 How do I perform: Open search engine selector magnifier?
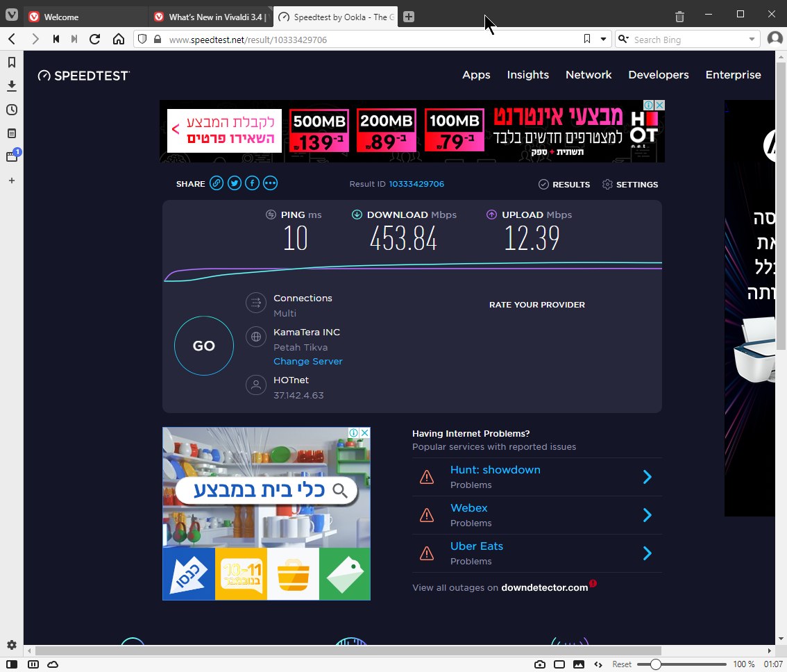coord(623,39)
